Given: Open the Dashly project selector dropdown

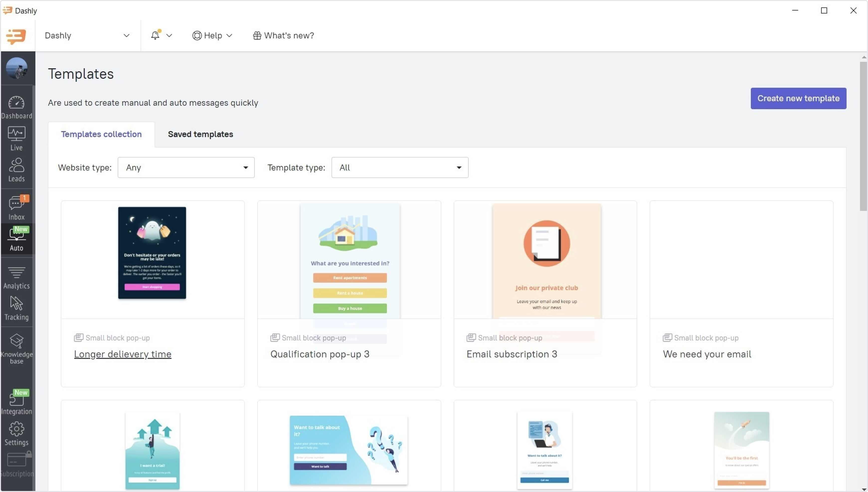Looking at the screenshot, I should (x=87, y=35).
